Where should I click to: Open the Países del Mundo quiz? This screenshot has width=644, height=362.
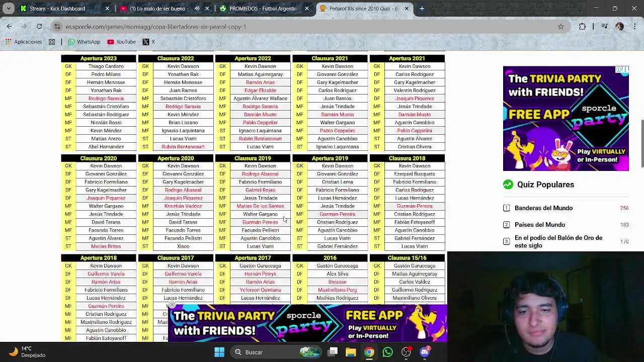540,225
